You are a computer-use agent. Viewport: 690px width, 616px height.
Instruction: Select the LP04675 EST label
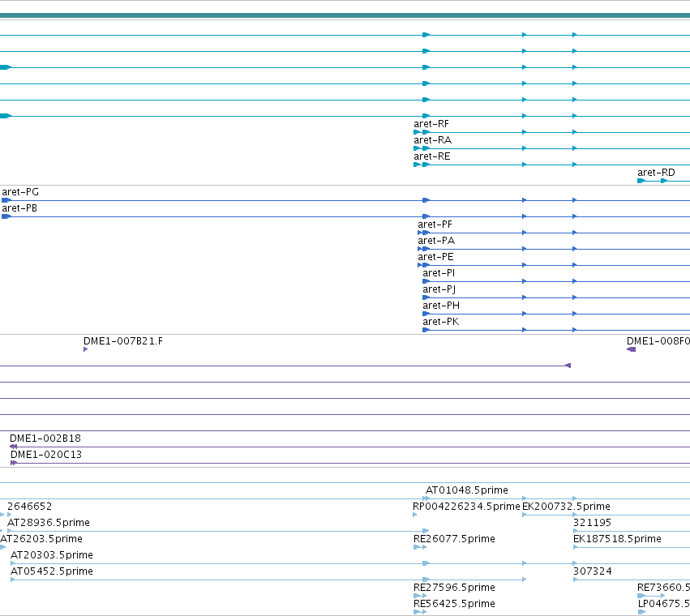(664, 604)
